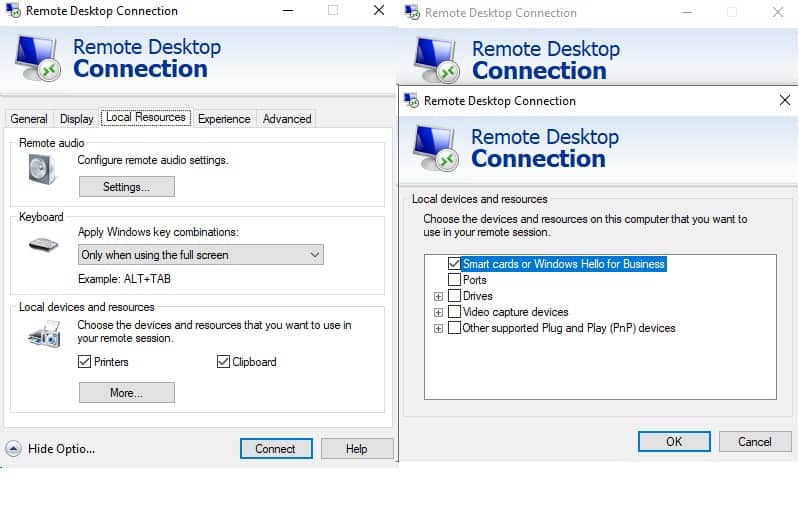
Task: Click Remote Desktop monitor logo in devices dialog
Action: [436, 148]
